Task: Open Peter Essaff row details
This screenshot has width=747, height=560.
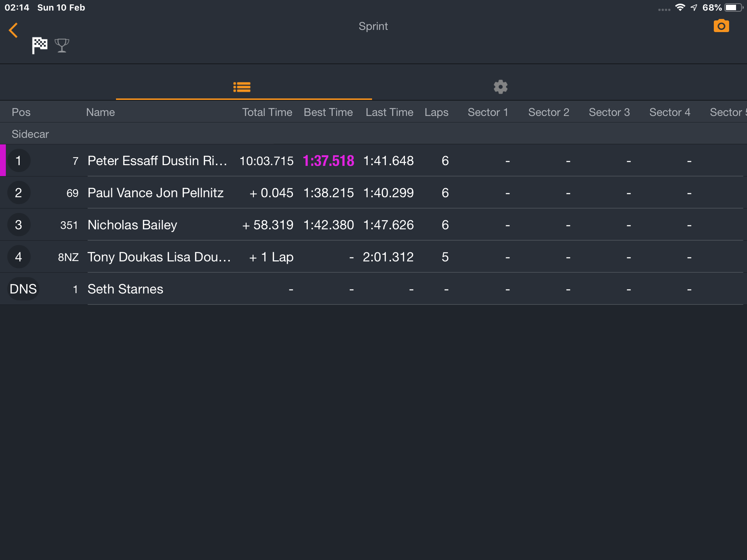Action: pos(373,161)
